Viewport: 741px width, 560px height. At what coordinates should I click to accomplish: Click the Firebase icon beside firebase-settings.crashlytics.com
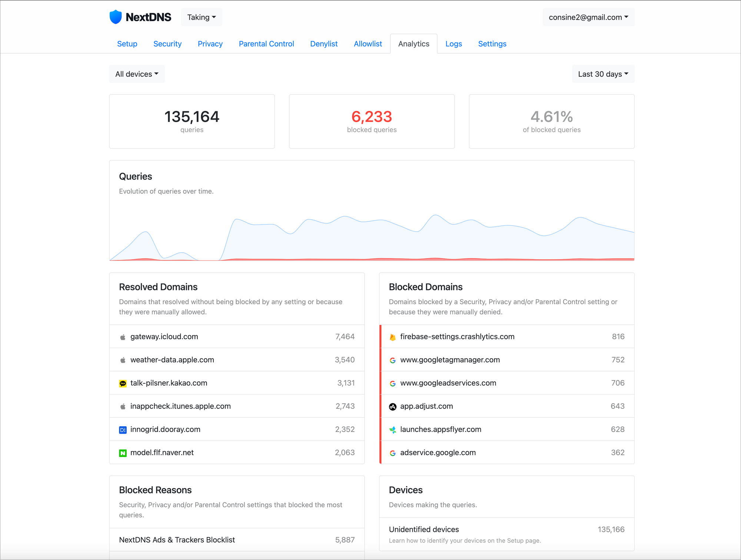click(x=393, y=337)
